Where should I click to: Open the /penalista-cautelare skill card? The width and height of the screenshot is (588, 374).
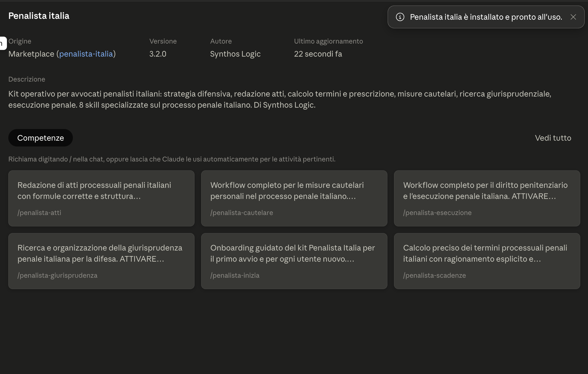[x=294, y=198]
